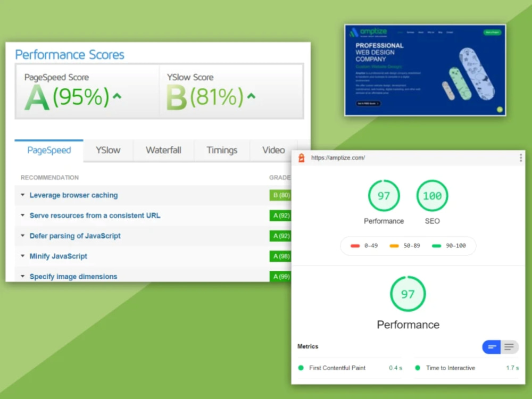Open Serve resources from a consistent URL
Image resolution: width=532 pixels, height=399 pixels.
(x=95, y=215)
